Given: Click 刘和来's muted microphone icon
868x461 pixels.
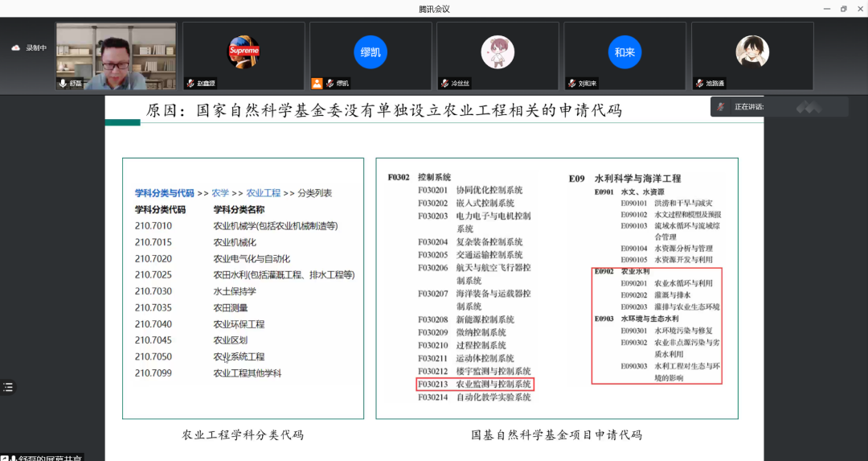Looking at the screenshot, I should [571, 84].
